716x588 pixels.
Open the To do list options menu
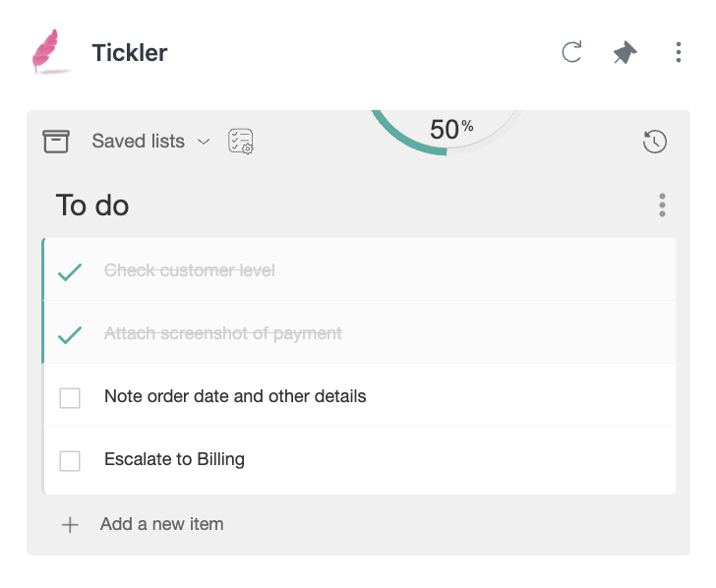pyautogui.click(x=662, y=205)
